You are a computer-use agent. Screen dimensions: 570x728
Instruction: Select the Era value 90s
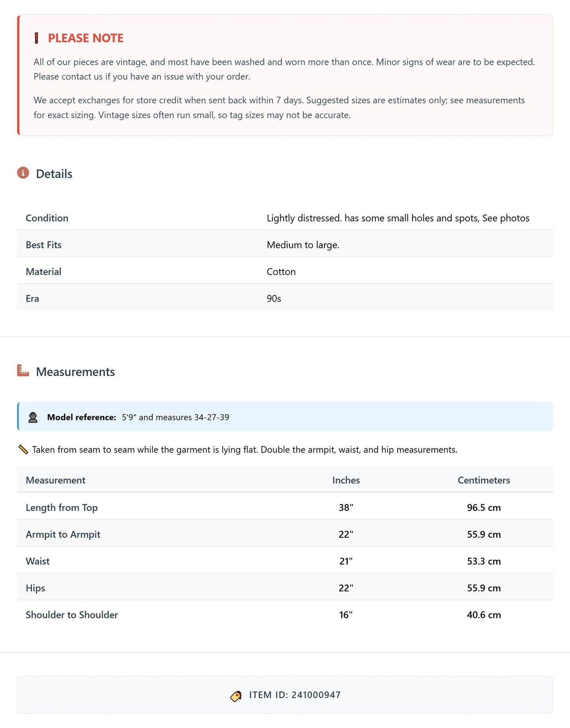pyautogui.click(x=274, y=298)
